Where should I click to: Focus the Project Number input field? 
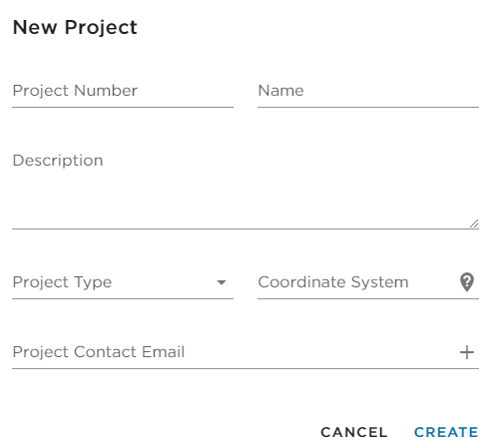point(123,91)
